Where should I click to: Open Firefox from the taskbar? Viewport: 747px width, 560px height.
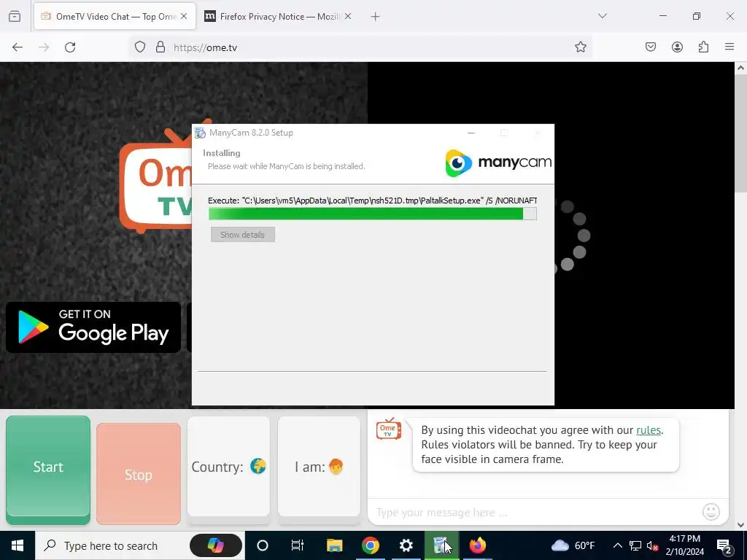pos(477,545)
